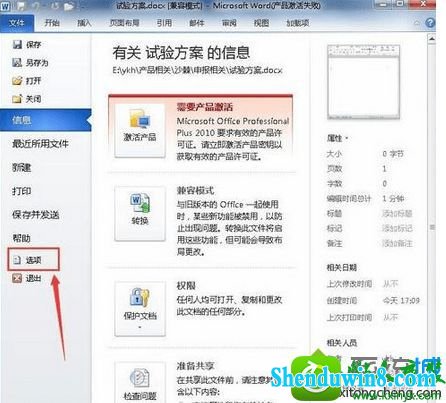This screenshot has height=403, width=446.
Task: Click the 转换 Convert button
Action: (x=140, y=213)
